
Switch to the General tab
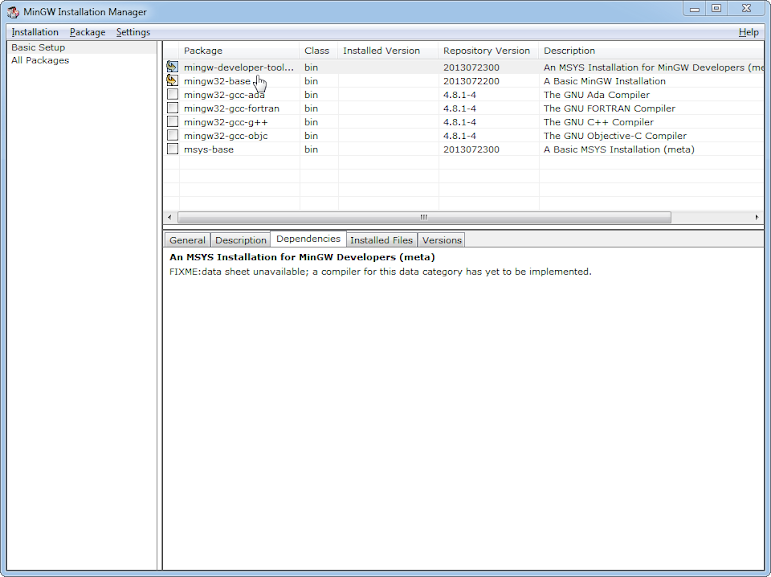[187, 240]
